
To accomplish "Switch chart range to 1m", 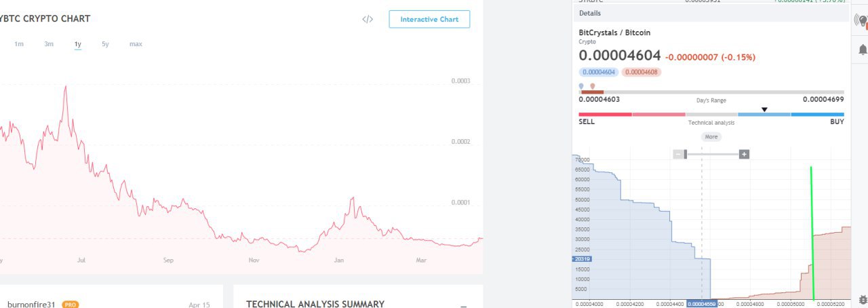I will (19, 44).
